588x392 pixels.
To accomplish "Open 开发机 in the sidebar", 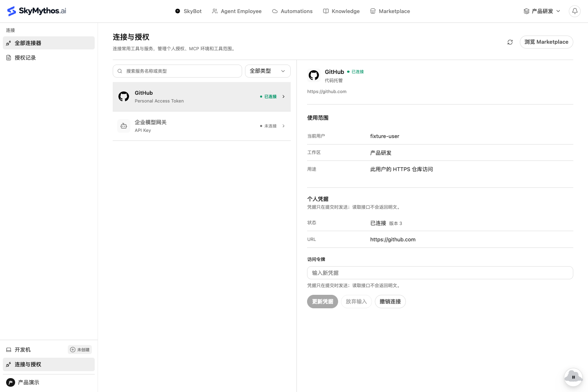I will (22, 350).
